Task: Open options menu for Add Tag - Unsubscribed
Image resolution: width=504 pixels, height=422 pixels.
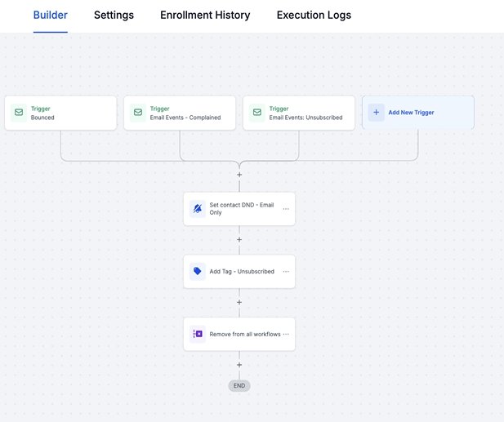Action: click(x=286, y=271)
